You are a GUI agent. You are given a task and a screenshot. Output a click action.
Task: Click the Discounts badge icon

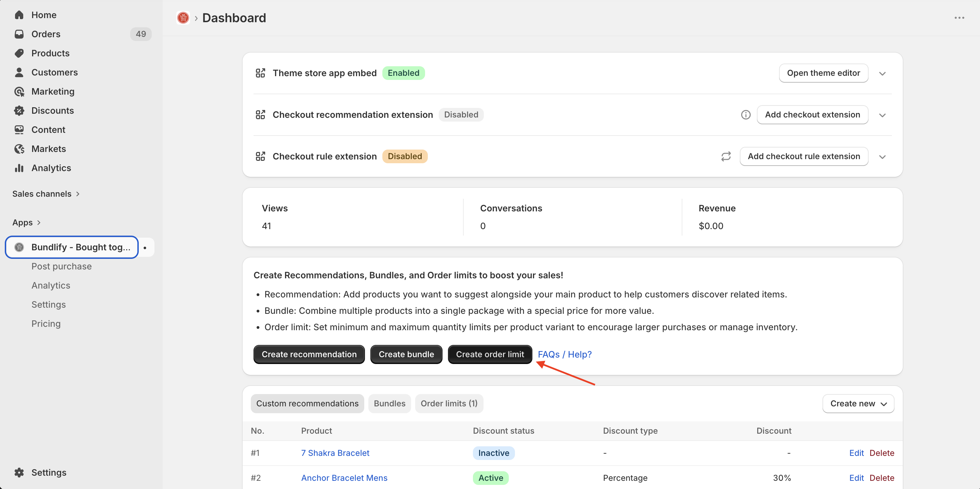pyautogui.click(x=19, y=111)
